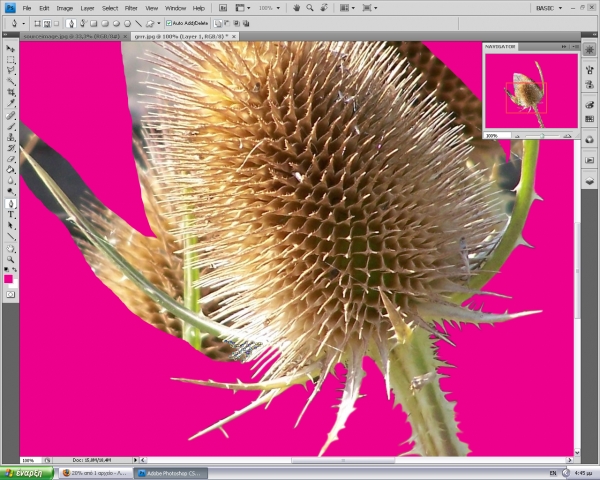Screen dimensions: 600x480
Task: Toggle the Auto Add/Delete checkbox
Action: pyautogui.click(x=168, y=23)
